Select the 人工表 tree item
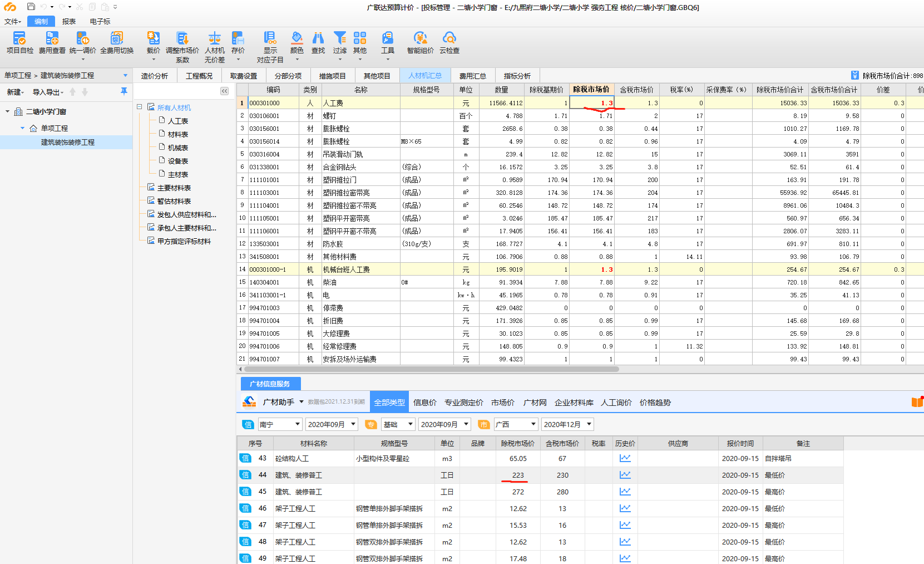 tap(178, 121)
